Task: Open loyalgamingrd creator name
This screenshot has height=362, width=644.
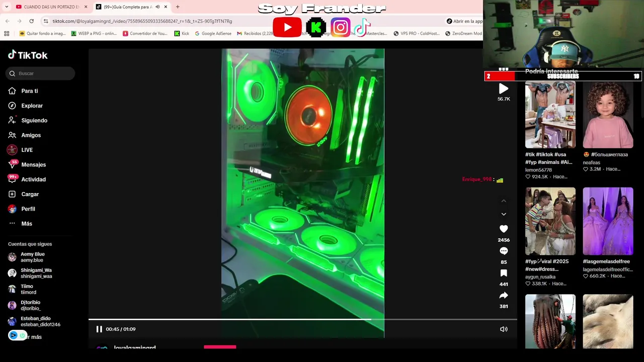Action: [135, 347]
